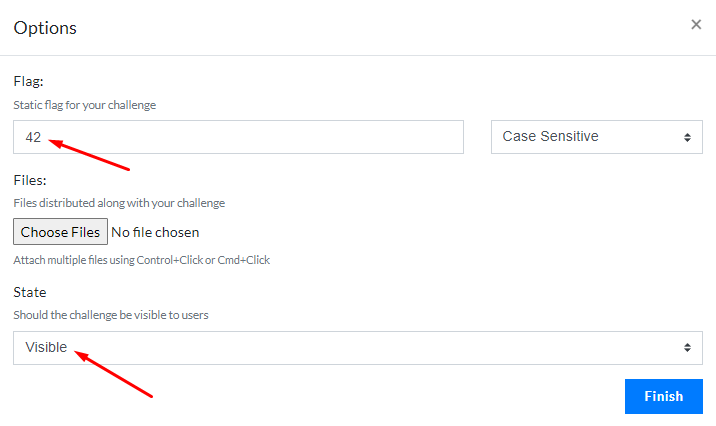Click the Finish button
Image resolution: width=716 pixels, height=426 pixels.
point(663,396)
